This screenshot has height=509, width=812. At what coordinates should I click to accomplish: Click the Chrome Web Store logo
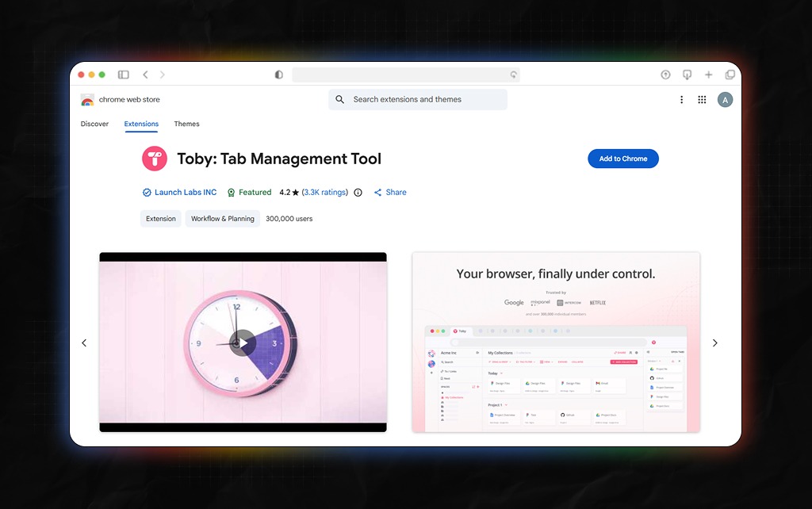pyautogui.click(x=87, y=99)
